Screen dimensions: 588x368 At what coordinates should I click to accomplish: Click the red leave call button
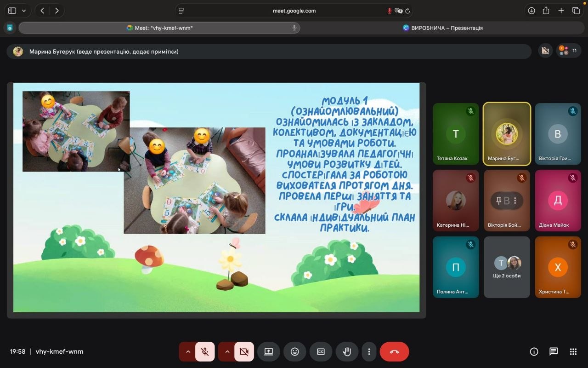(394, 352)
